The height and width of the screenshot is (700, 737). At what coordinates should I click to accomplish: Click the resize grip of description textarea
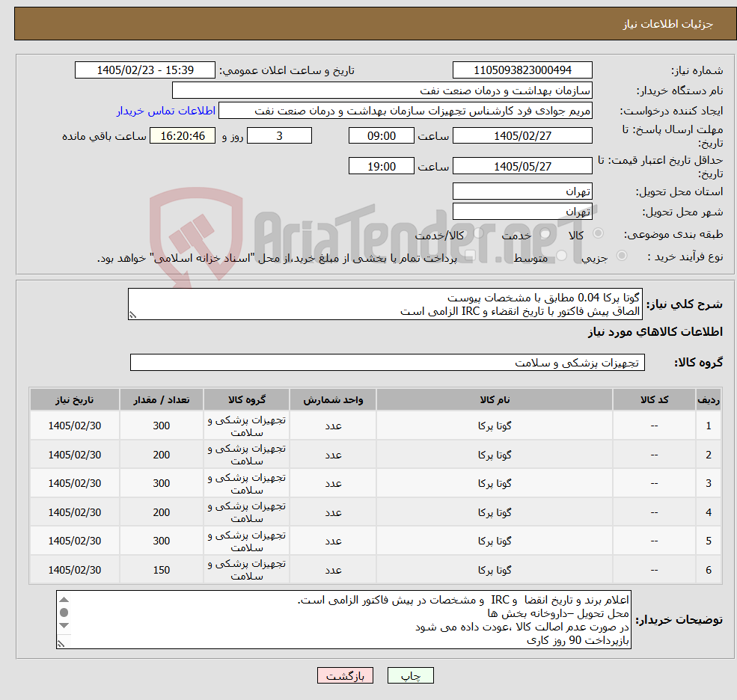pos(132,316)
